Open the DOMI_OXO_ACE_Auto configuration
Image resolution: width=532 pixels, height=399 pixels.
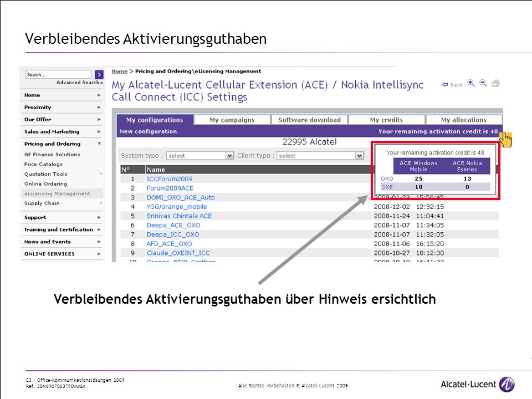click(181, 197)
